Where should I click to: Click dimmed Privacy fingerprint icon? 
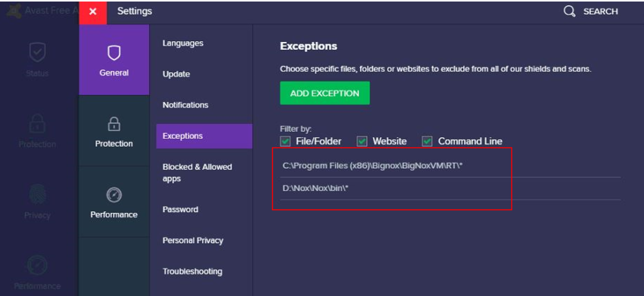coord(38,195)
